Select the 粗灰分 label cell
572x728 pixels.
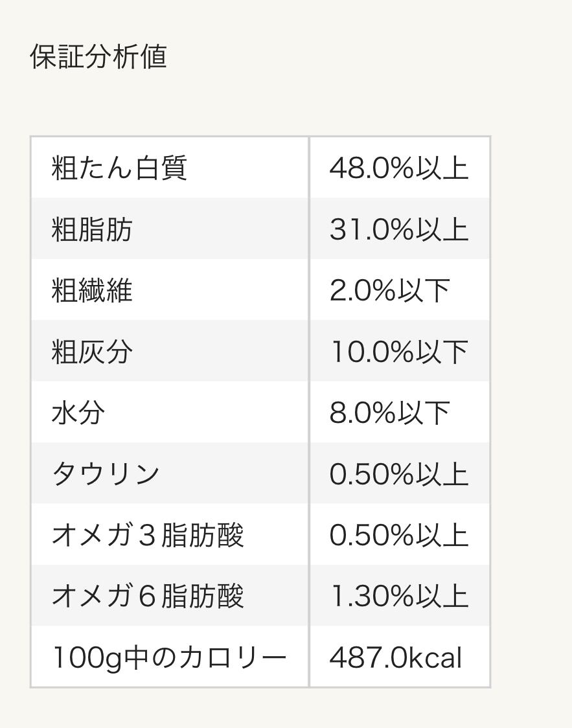click(92, 352)
